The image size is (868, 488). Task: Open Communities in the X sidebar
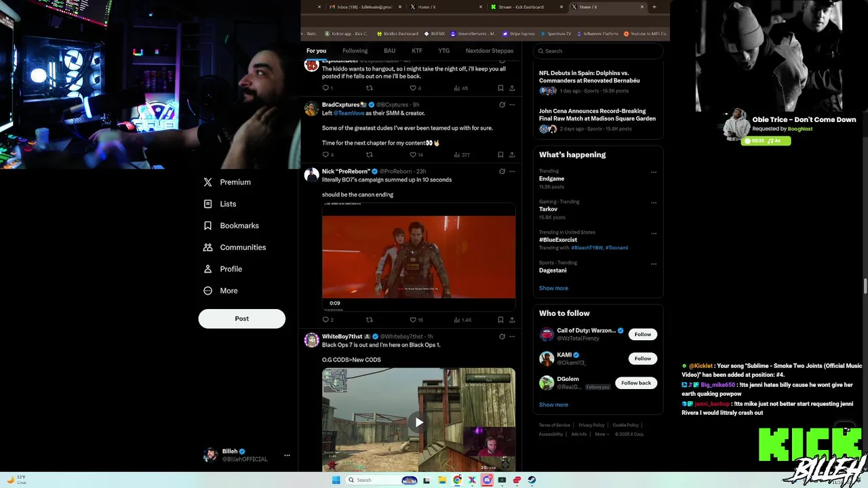coord(235,247)
